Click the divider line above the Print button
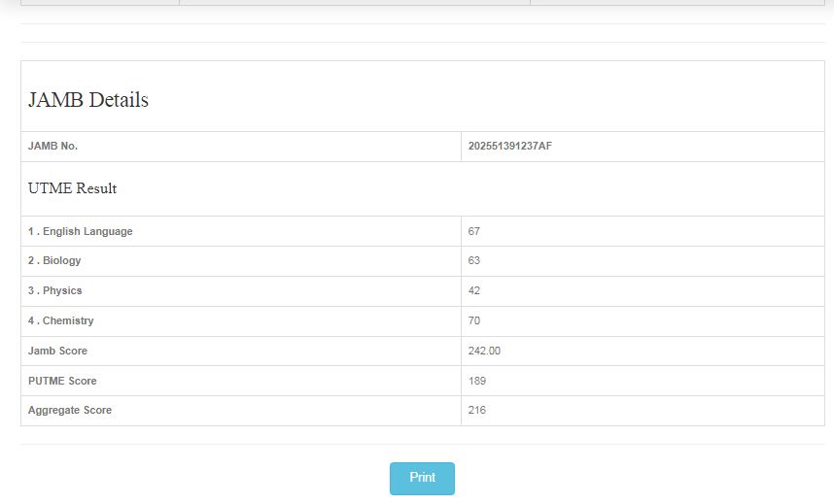This screenshot has height=504, width=834. click(422, 445)
